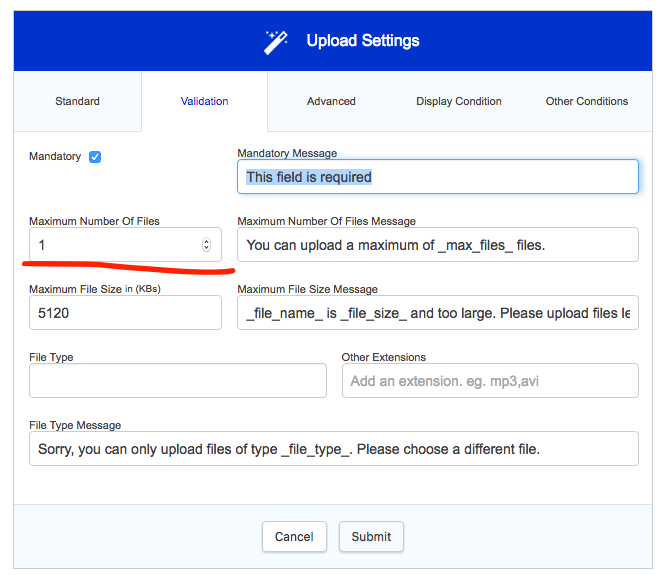Click the 'Other Extensions' label

tap(384, 357)
